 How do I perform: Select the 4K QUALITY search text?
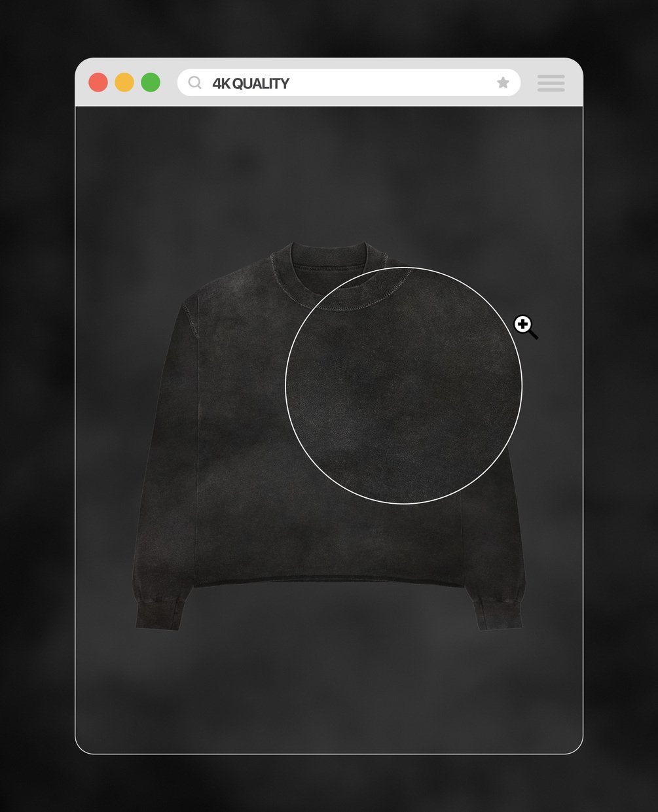[251, 84]
